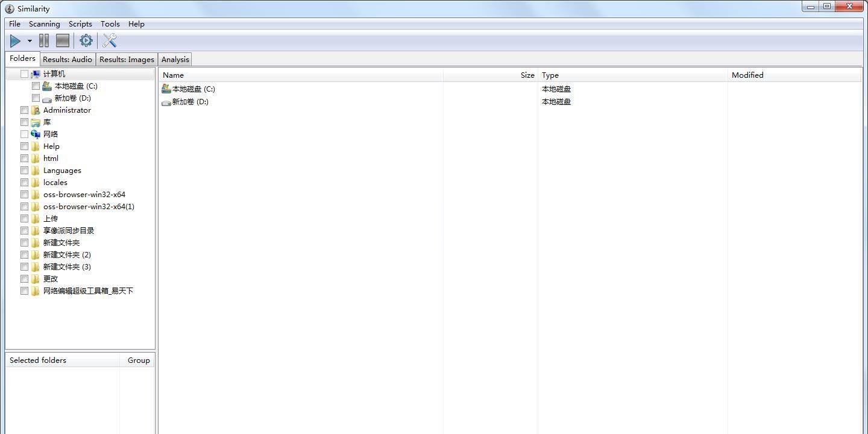The height and width of the screenshot is (434, 868).
Task: Check the 享像派同步目录 folder checkbox
Action: point(24,231)
